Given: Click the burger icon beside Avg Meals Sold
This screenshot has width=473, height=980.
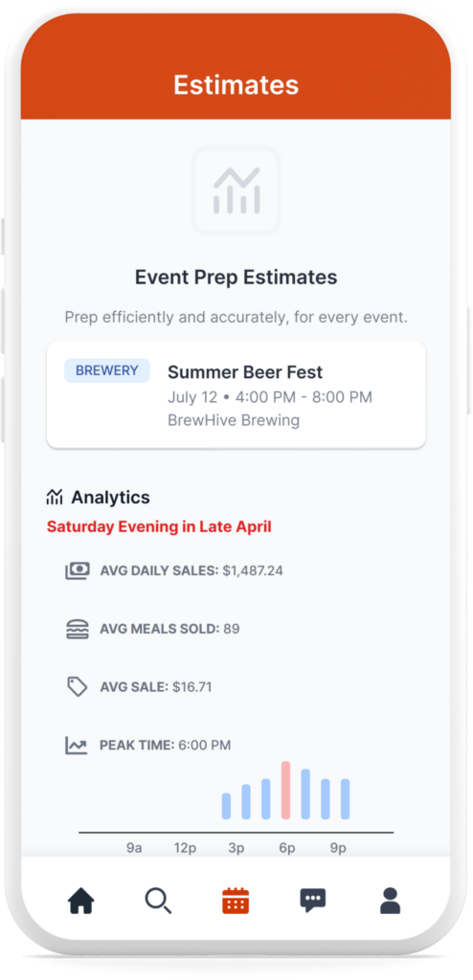Looking at the screenshot, I should click(x=78, y=629).
